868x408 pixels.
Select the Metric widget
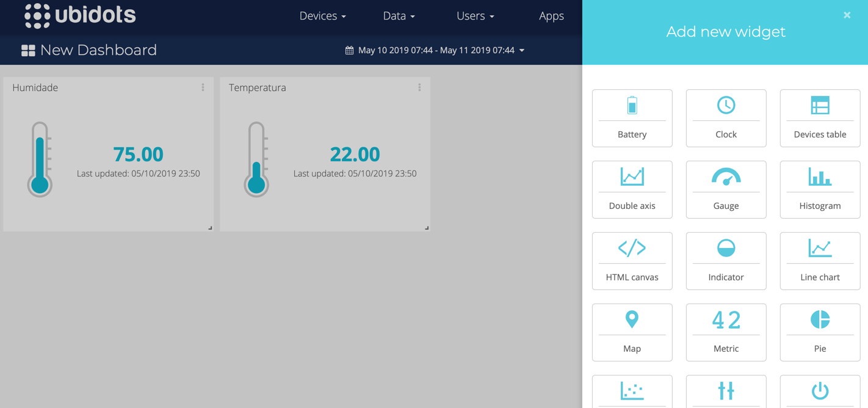(x=726, y=332)
